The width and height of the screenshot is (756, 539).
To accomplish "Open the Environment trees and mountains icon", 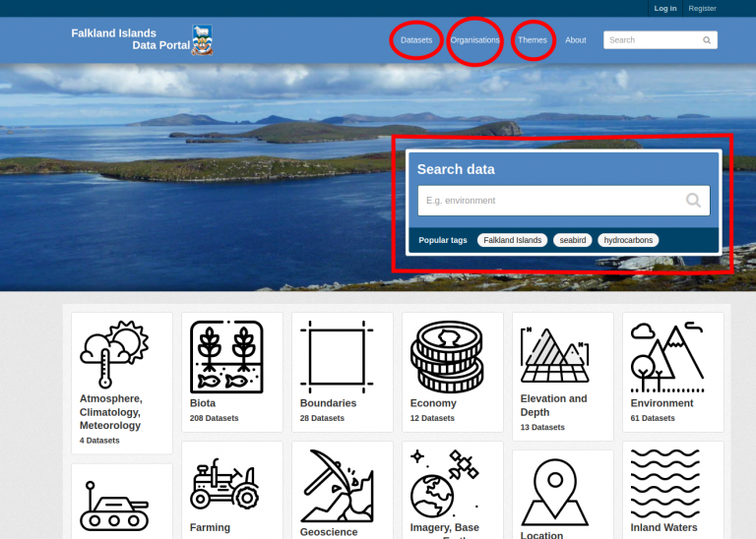I will 667,355.
